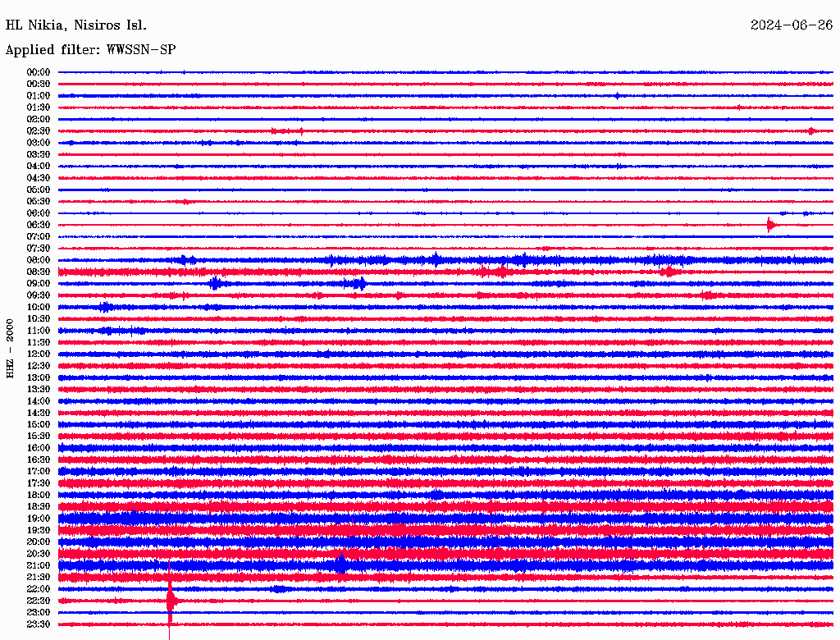Select the 13:30 time label
Viewport: 840px width, 640px height.
pos(39,389)
